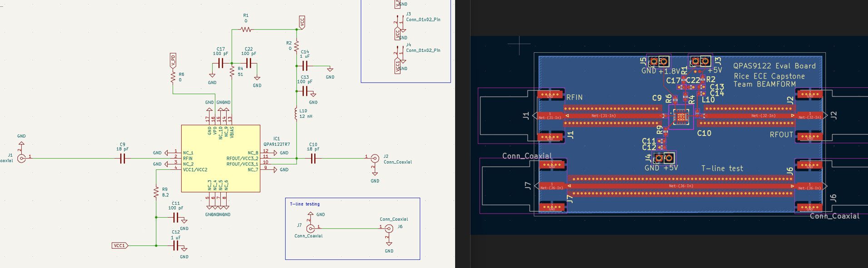Select J6 connector symbol in T-line testing box
This screenshot has width=868, height=268.
(x=389, y=228)
